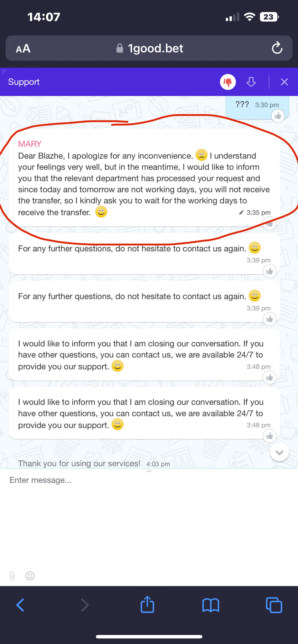Attach a file with the paperclip icon

pos(12,576)
